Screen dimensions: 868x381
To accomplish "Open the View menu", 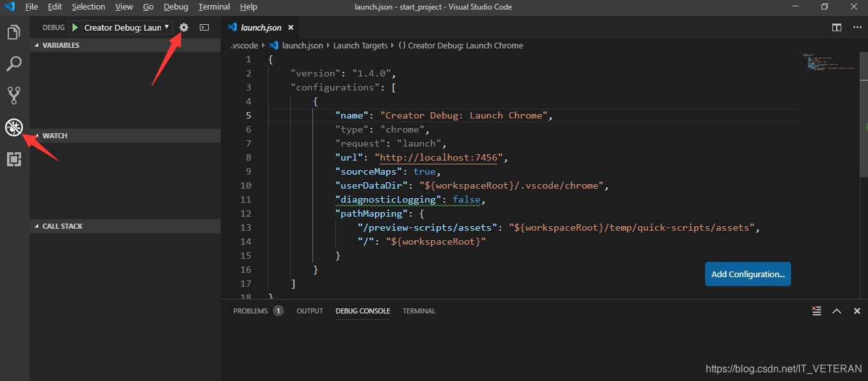I will pos(124,7).
